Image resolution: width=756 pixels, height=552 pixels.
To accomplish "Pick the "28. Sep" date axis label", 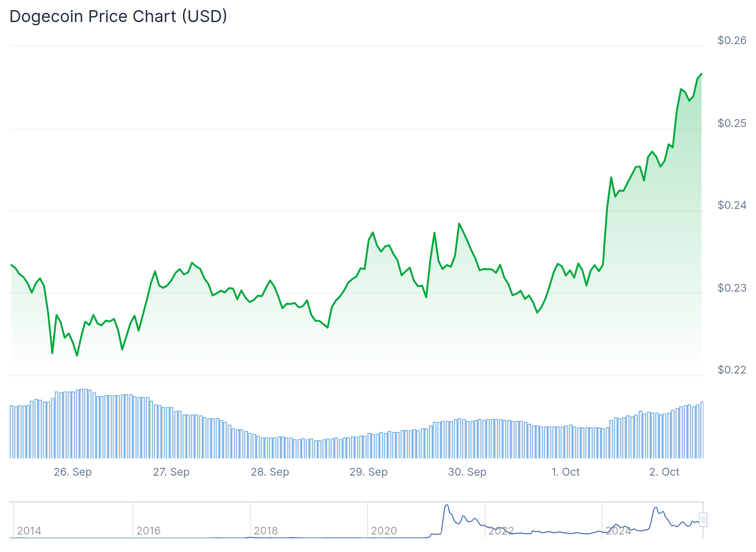I will coord(270,472).
